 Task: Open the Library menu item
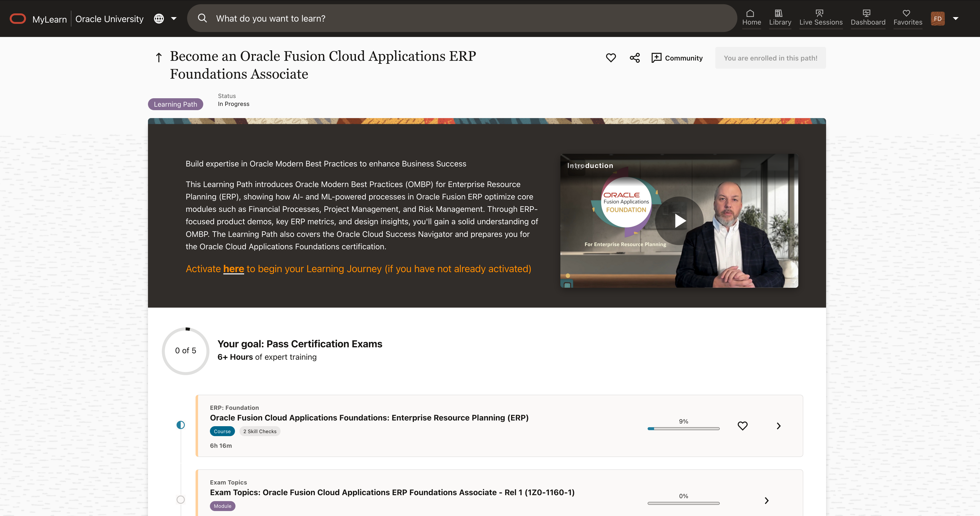click(x=780, y=18)
